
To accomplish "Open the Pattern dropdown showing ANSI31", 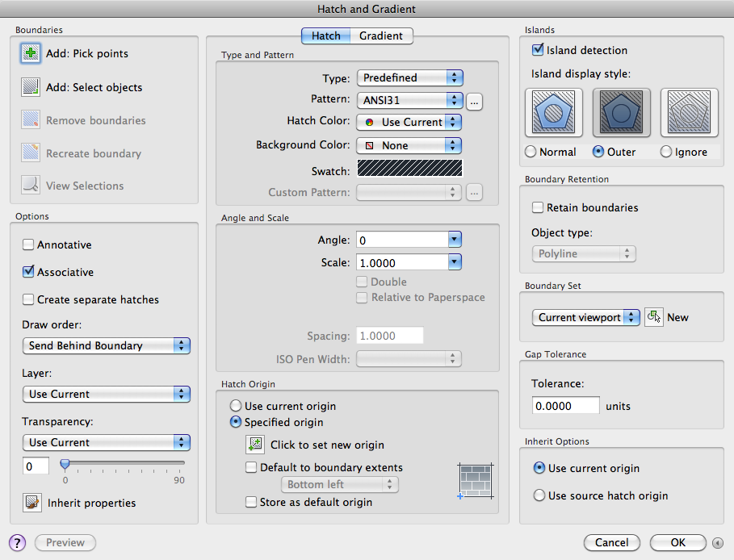I will [x=409, y=100].
